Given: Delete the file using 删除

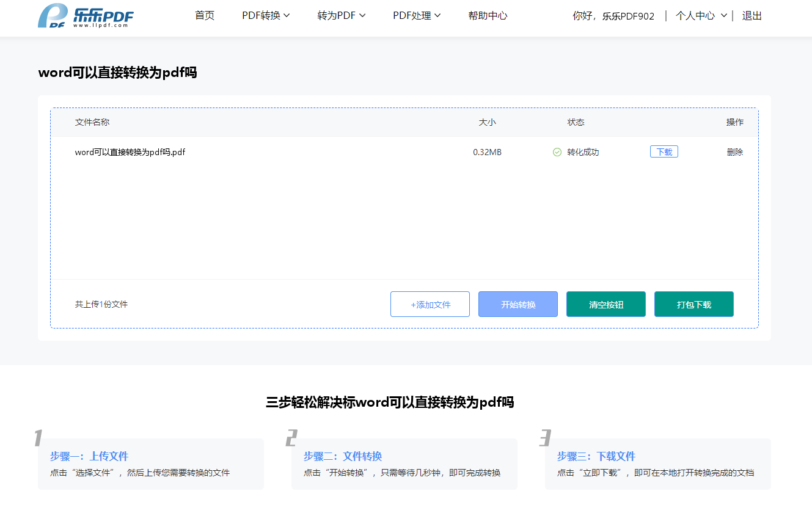Looking at the screenshot, I should (735, 152).
